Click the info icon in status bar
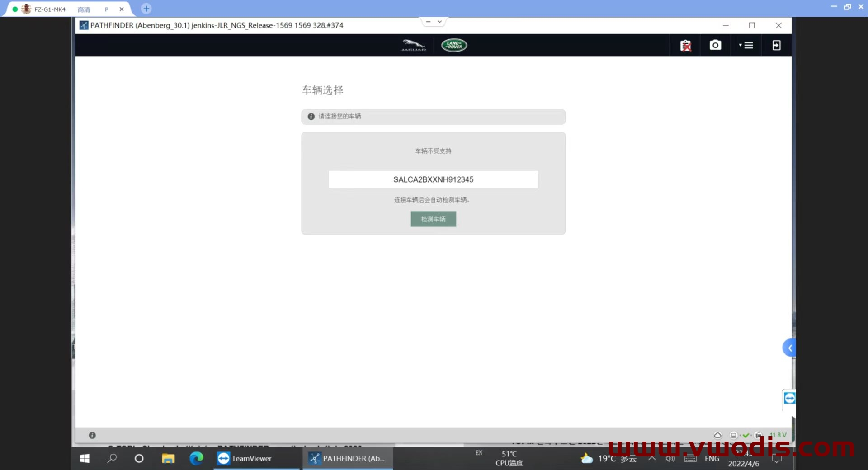 click(x=92, y=435)
